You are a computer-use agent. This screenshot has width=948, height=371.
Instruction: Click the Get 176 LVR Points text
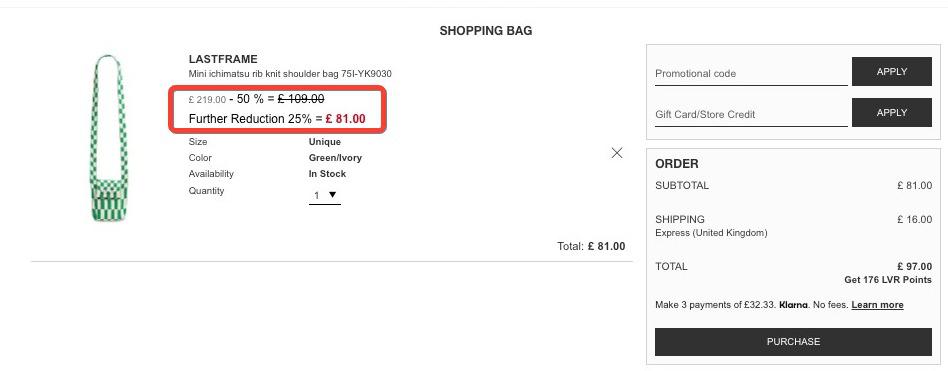[x=888, y=280]
